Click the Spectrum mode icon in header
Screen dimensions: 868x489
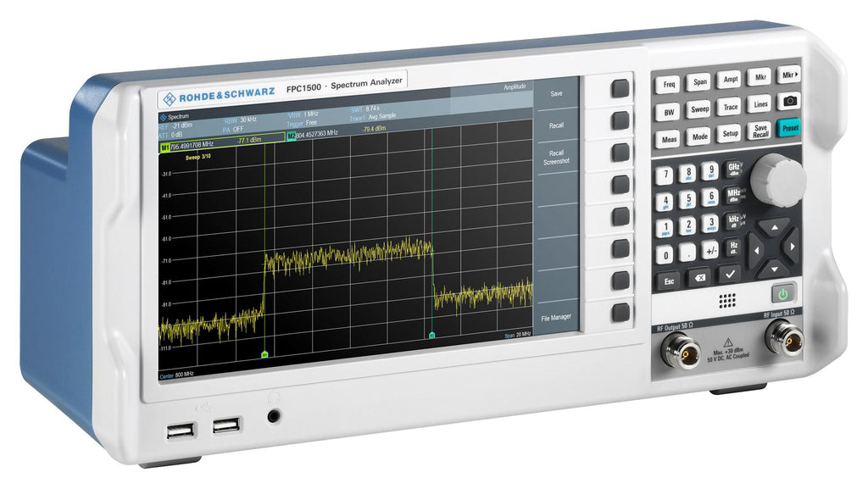pyautogui.click(x=163, y=117)
